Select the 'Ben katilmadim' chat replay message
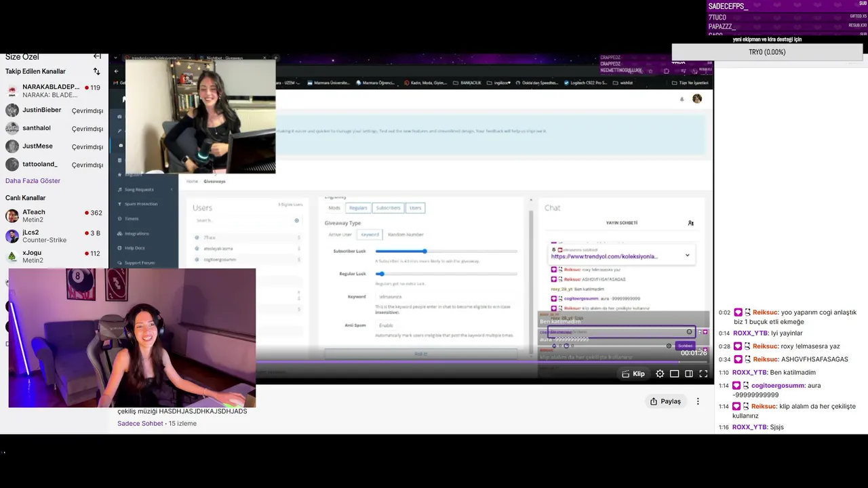This screenshot has height=488, width=868. tap(793, 372)
